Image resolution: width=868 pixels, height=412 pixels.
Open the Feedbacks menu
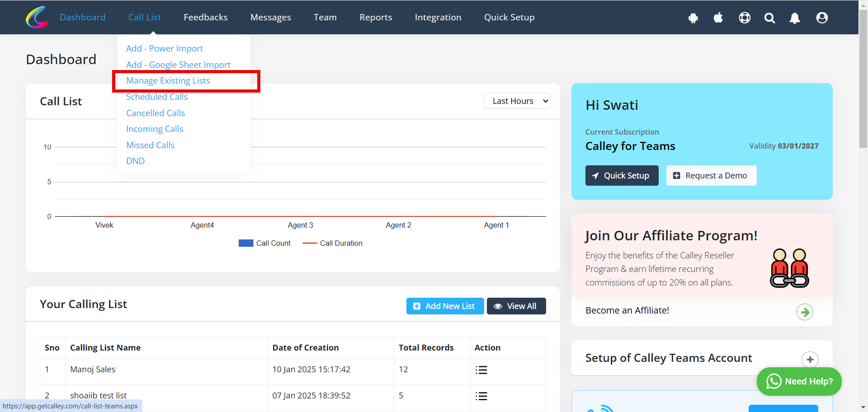click(x=206, y=17)
